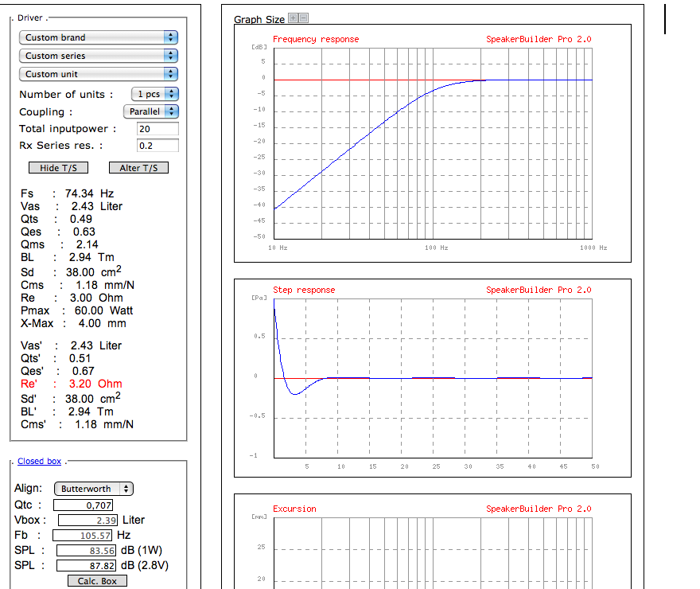The width and height of the screenshot is (700, 589).
Task: Change number of units from 1 pcs
Action: 155,94
